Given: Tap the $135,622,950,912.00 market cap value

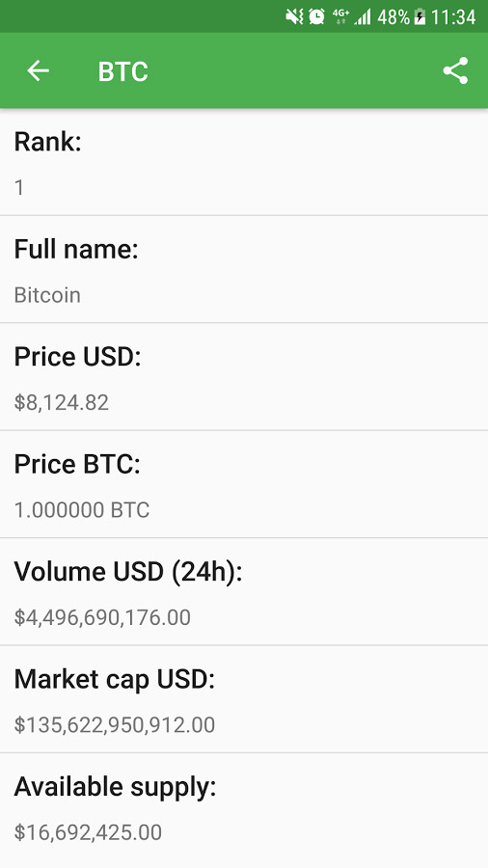Looking at the screenshot, I should (115, 724).
